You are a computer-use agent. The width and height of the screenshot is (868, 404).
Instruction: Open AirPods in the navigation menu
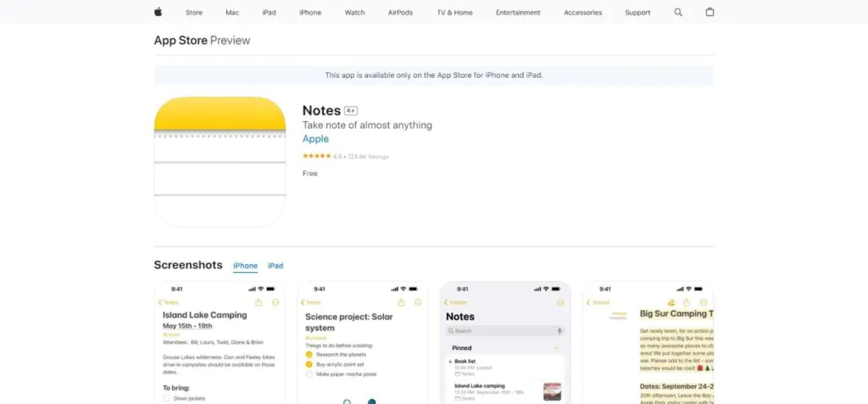click(400, 12)
